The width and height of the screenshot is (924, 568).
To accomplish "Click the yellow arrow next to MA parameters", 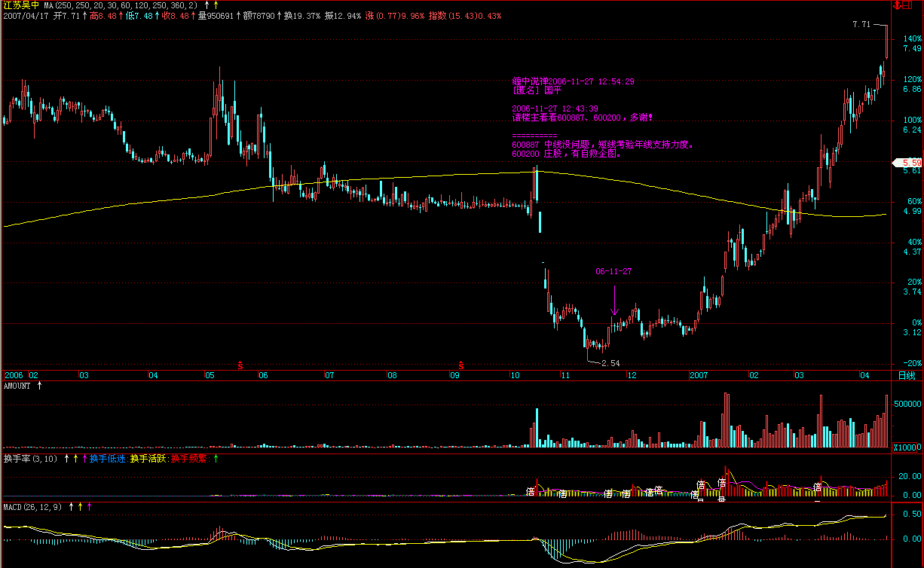I will (x=216, y=5).
